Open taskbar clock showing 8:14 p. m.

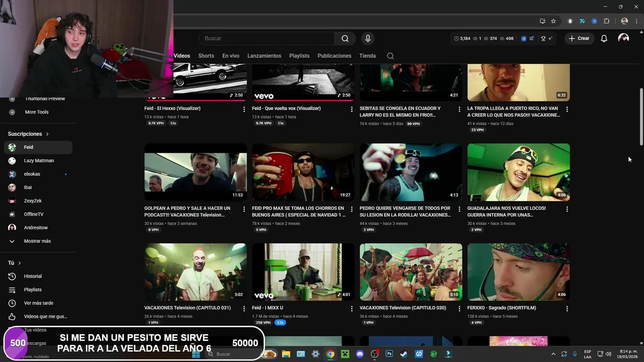[627, 354]
